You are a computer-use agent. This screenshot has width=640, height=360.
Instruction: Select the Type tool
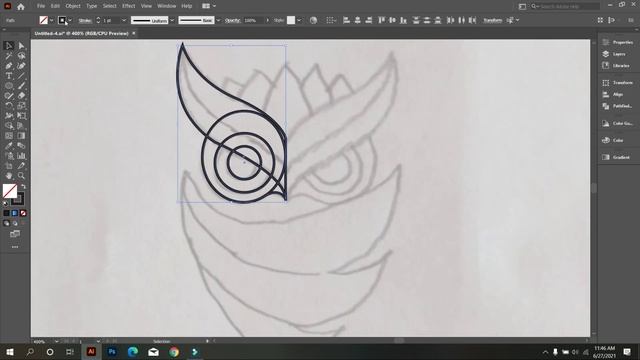(x=9, y=76)
